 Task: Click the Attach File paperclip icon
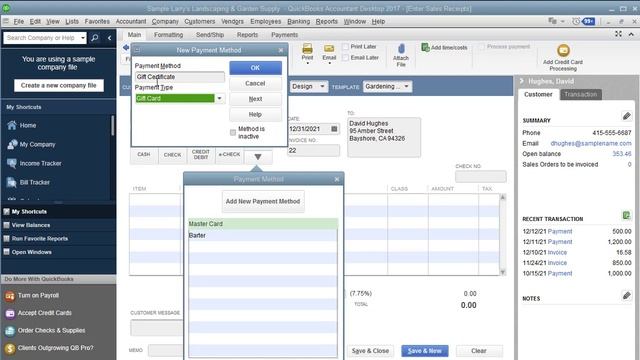point(401,49)
